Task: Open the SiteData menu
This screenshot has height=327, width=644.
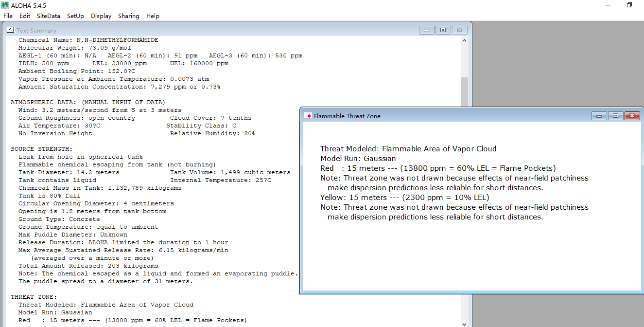Action: (49, 16)
